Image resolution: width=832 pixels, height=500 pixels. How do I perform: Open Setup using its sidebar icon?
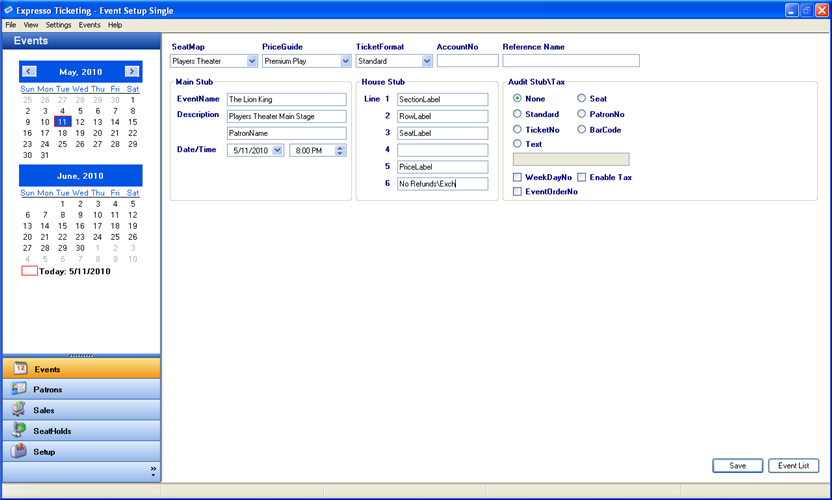tap(19, 451)
